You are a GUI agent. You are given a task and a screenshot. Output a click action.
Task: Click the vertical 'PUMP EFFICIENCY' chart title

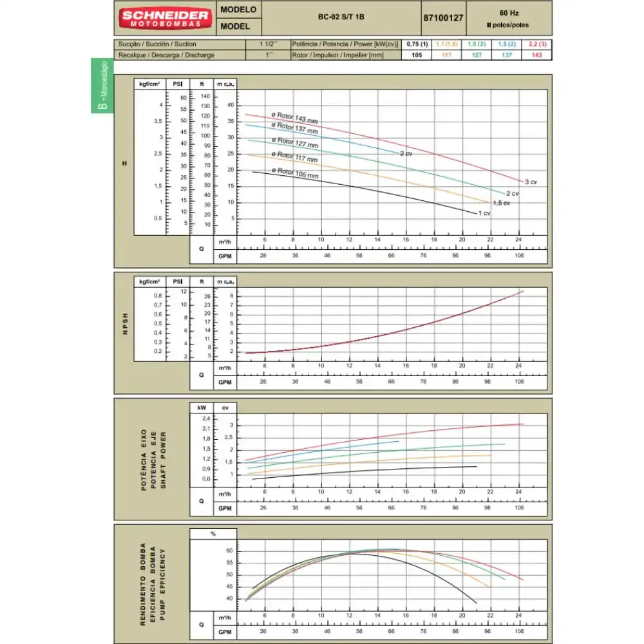click(x=162, y=585)
